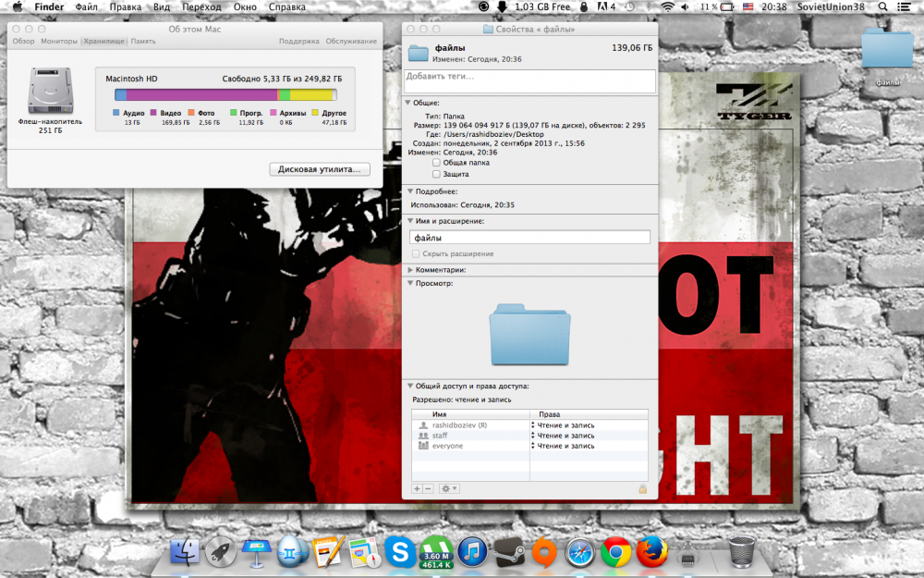Open Origin from the Dock

[544, 552]
